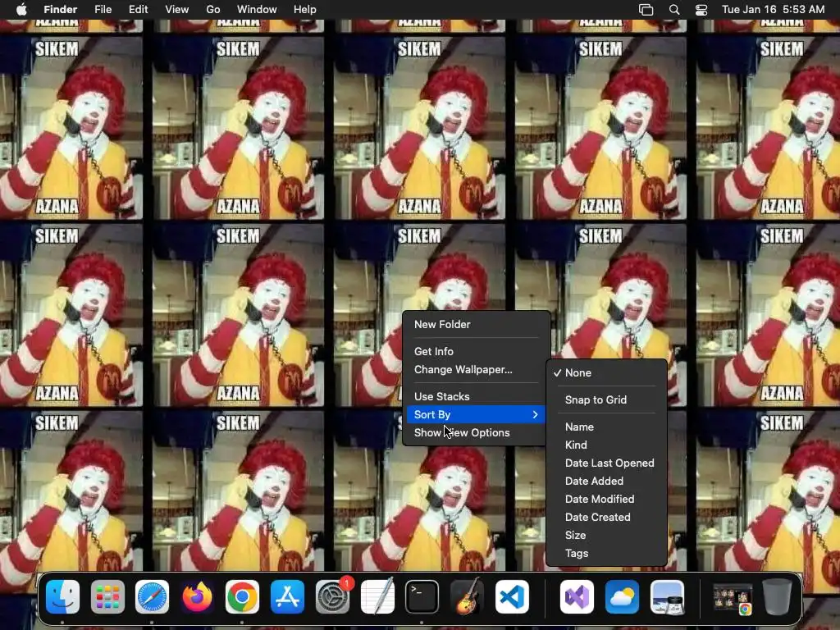Viewport: 840px width, 630px height.
Task: Sort by Date Last Opened
Action: tap(606, 463)
